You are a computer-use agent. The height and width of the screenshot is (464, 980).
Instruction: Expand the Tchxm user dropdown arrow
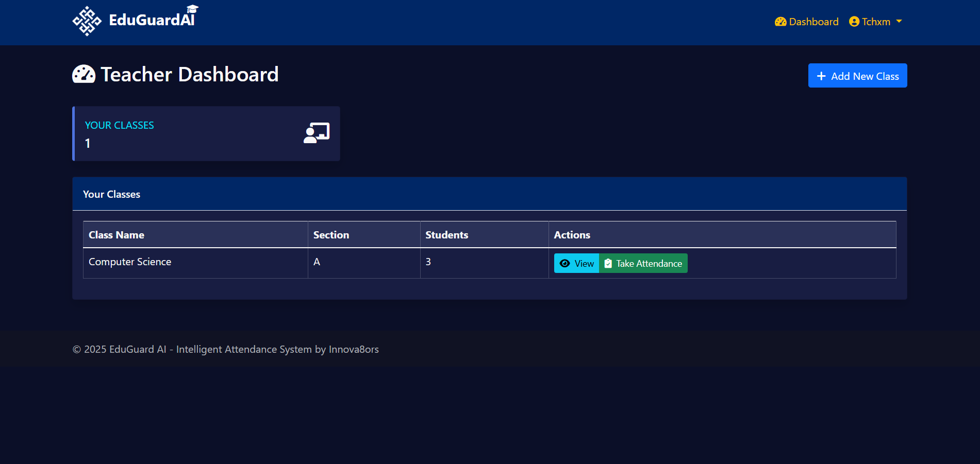[899, 22]
